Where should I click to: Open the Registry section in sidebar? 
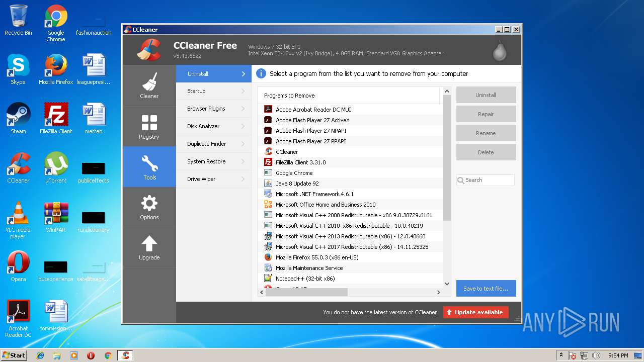(x=149, y=126)
